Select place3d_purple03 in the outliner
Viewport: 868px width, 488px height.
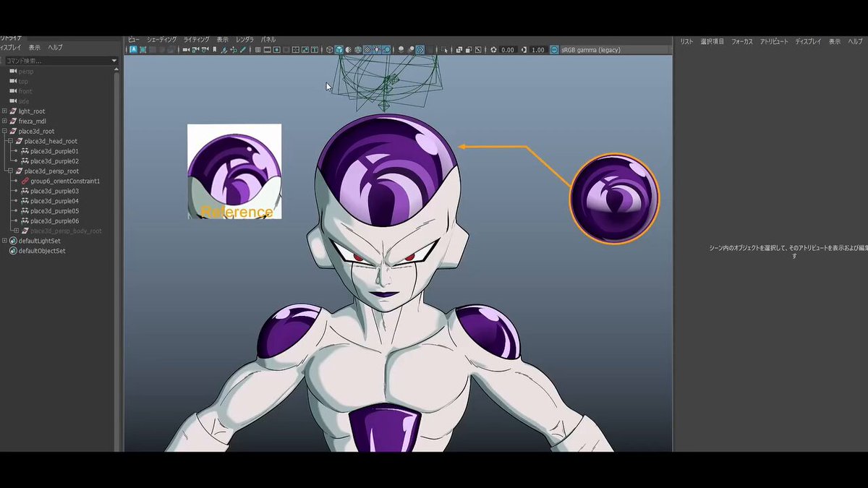pyautogui.click(x=54, y=191)
